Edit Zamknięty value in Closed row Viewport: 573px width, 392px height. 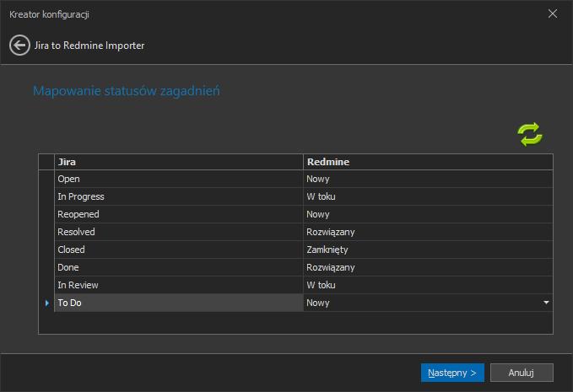point(428,250)
